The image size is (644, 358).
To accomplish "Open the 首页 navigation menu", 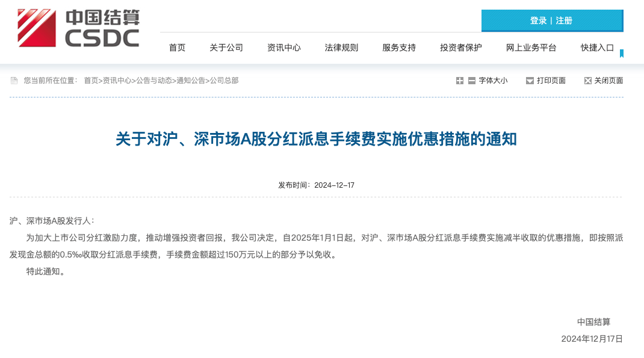I will [177, 48].
